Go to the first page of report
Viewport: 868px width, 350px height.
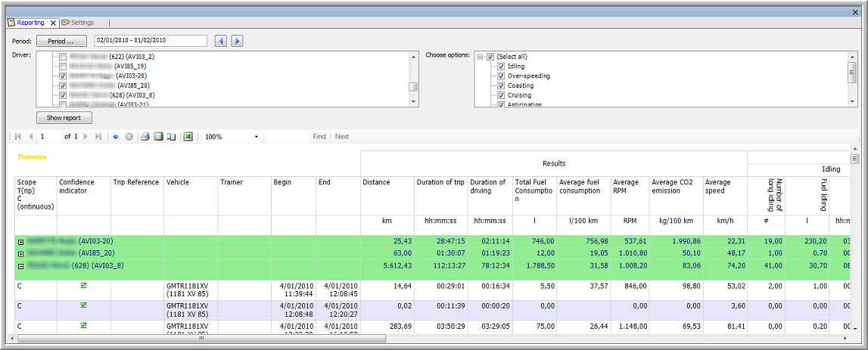coord(18,137)
